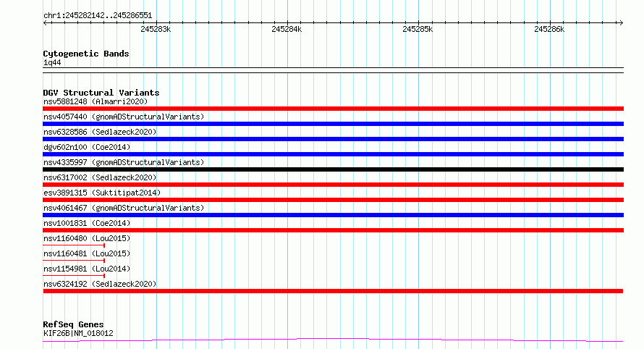
Task: Open variant nsv5881248 (Almarri2020) label
Action: tap(96, 101)
